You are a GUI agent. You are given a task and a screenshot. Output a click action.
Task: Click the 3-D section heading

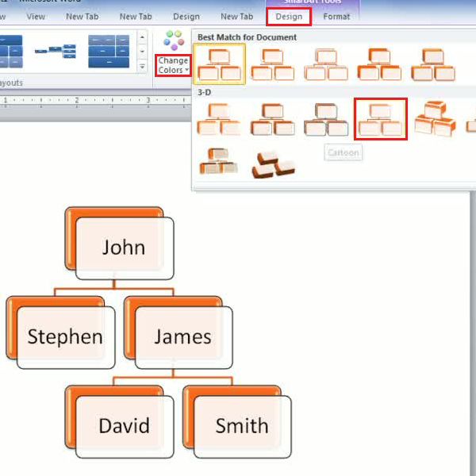(x=204, y=92)
